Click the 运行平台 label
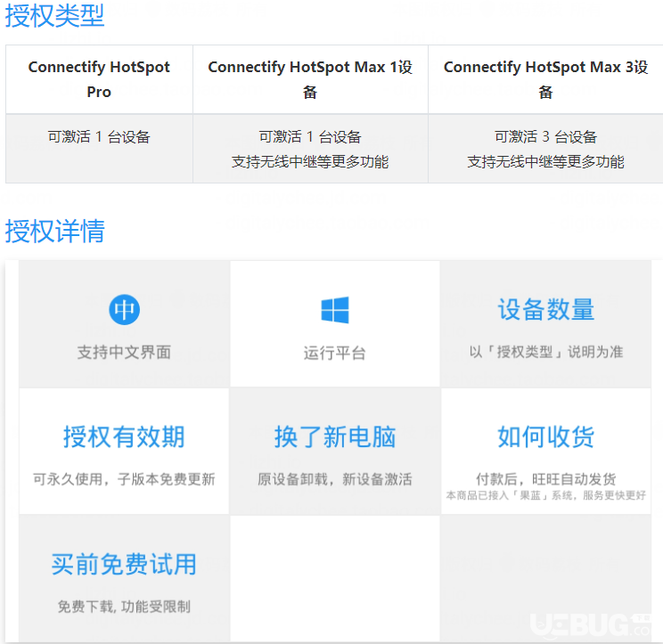The width and height of the screenshot is (663, 644). [x=334, y=353]
